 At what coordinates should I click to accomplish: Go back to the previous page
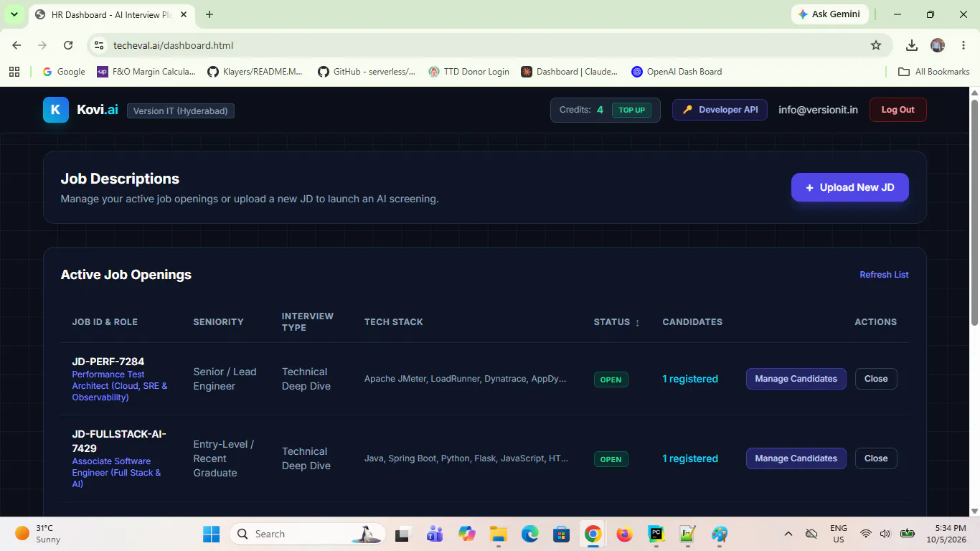point(17,45)
